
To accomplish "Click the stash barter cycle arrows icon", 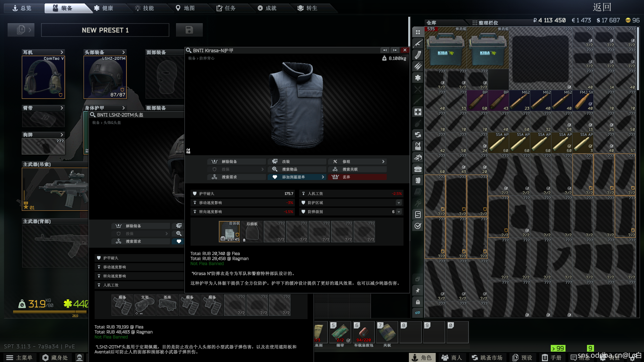I will pos(418,135).
